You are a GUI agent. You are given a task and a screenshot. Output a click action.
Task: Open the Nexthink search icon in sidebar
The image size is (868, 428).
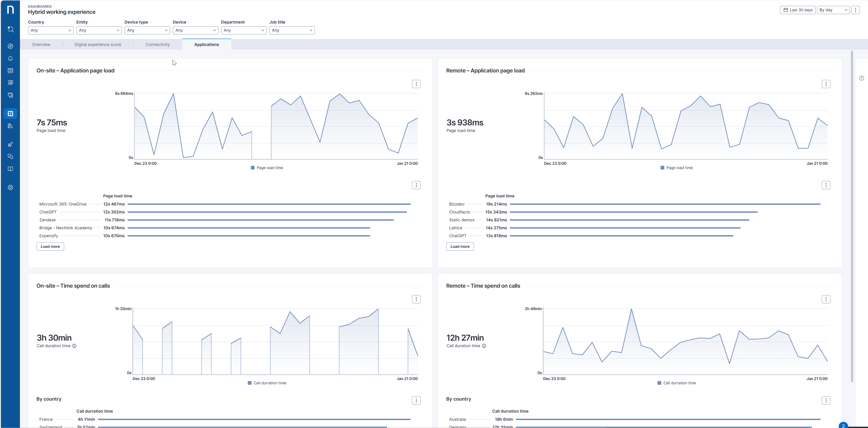[10, 29]
